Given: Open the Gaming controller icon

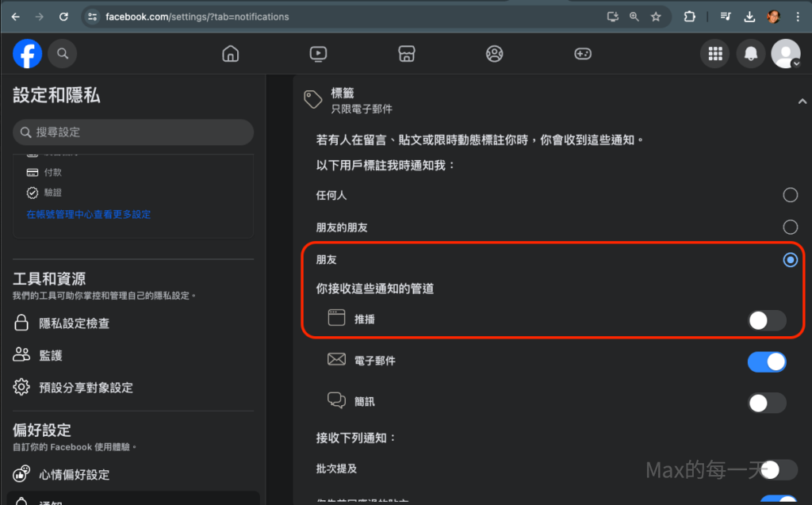Looking at the screenshot, I should click(x=583, y=54).
